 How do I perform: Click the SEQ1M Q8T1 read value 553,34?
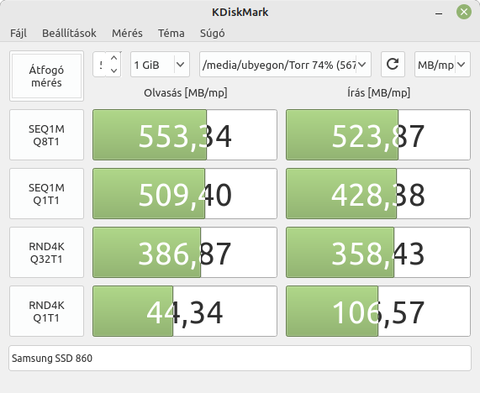pos(185,135)
